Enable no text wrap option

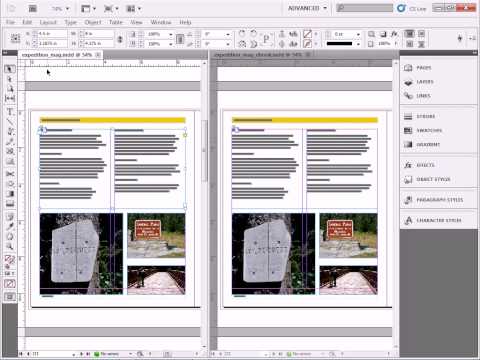410,34
